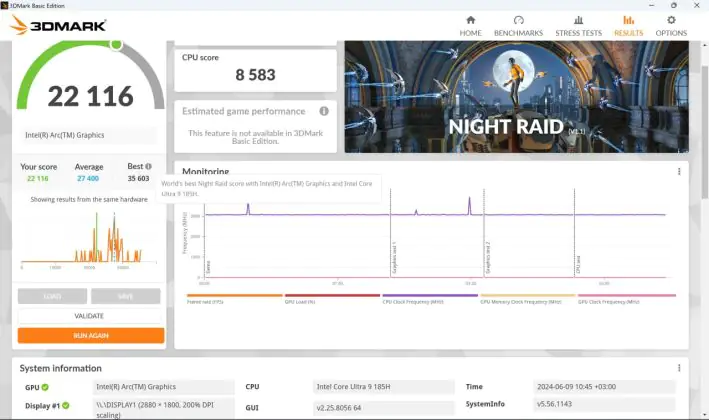709x420 pixels.
Task: Click the scroll up arrow of the scrollbar
Action: click(704, 45)
